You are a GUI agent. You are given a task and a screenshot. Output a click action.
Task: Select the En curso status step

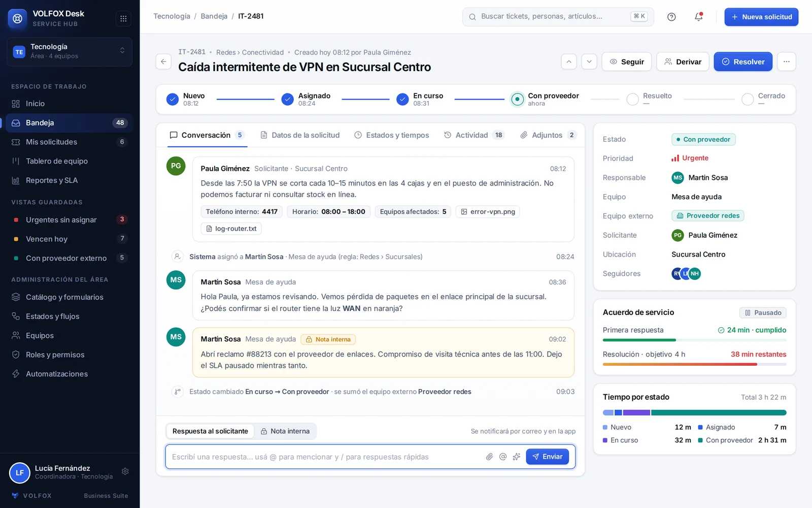pyautogui.click(x=420, y=99)
